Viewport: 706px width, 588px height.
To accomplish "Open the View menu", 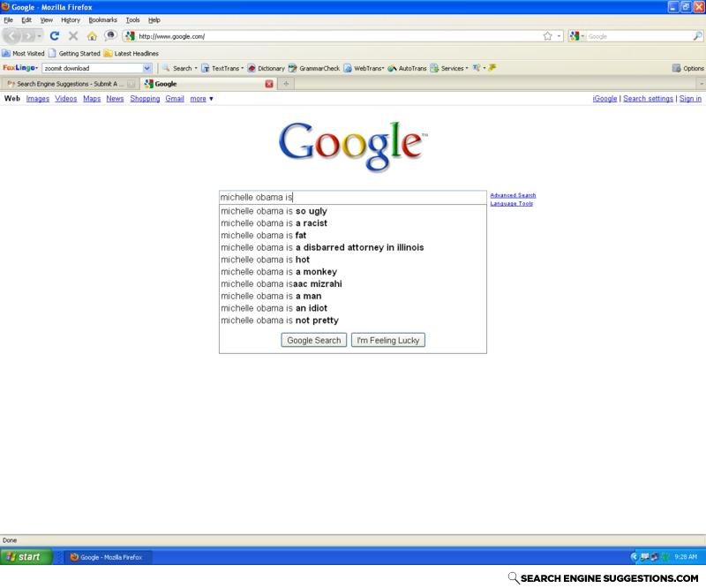I will point(47,19).
